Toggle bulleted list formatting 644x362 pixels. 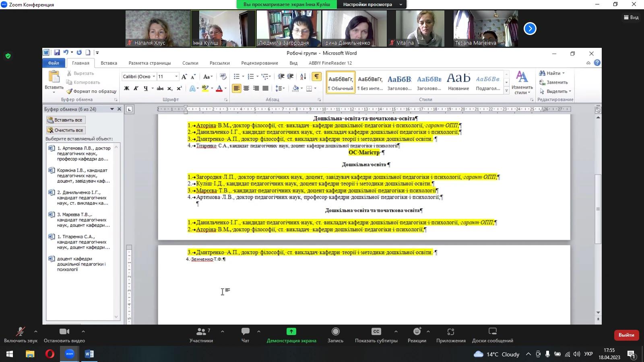[236, 76]
